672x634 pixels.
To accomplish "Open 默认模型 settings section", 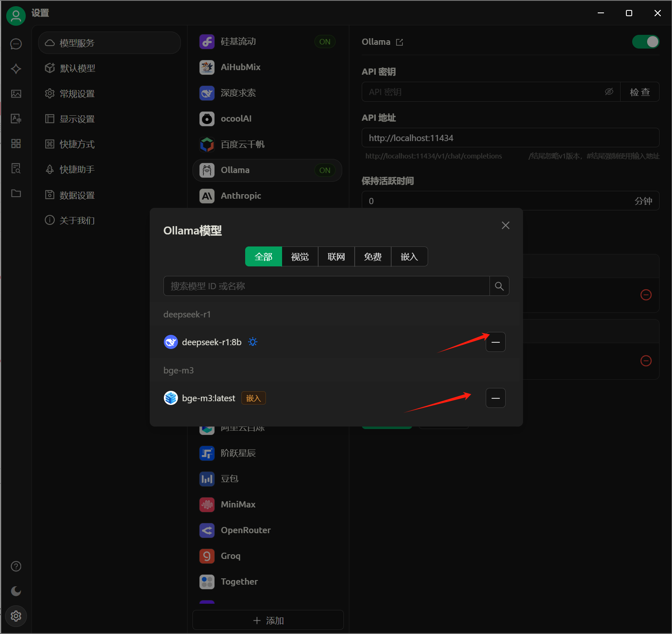I will 110,68.
